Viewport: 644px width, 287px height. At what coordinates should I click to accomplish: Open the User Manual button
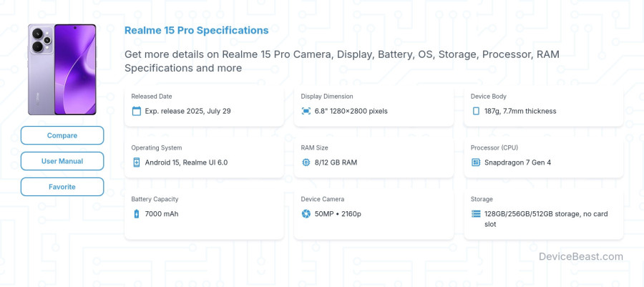coord(62,161)
